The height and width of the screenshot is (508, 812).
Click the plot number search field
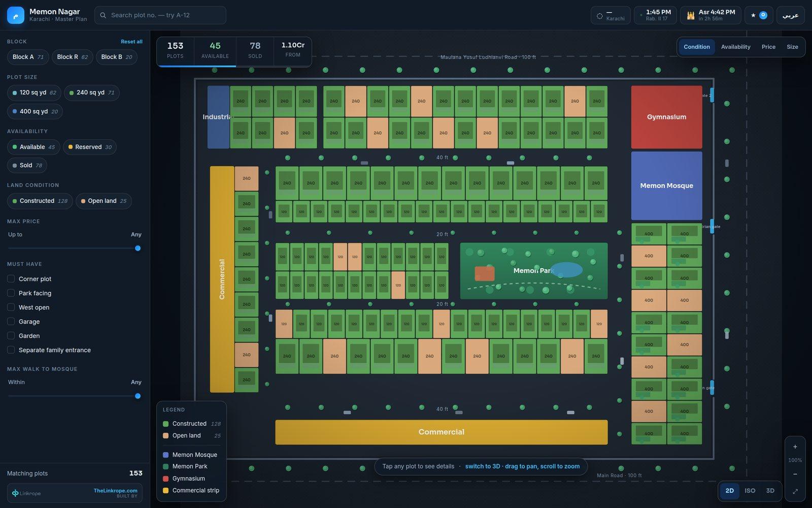point(160,15)
